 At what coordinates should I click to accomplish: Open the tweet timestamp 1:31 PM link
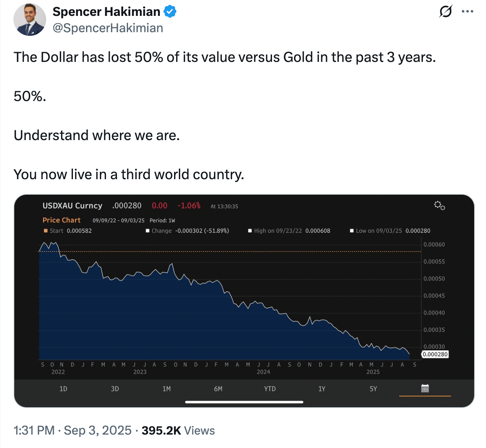(34, 430)
